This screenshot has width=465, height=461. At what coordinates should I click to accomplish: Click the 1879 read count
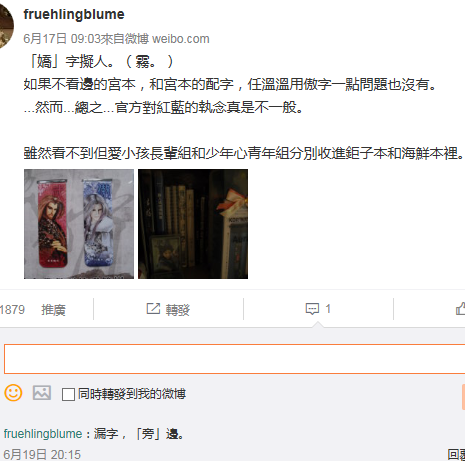12,310
